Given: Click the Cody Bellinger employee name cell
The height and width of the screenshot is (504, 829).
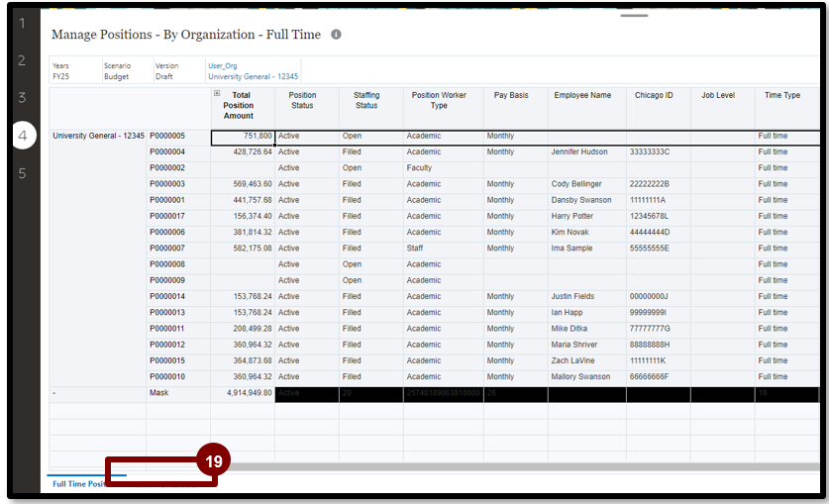Looking at the screenshot, I should point(587,184).
